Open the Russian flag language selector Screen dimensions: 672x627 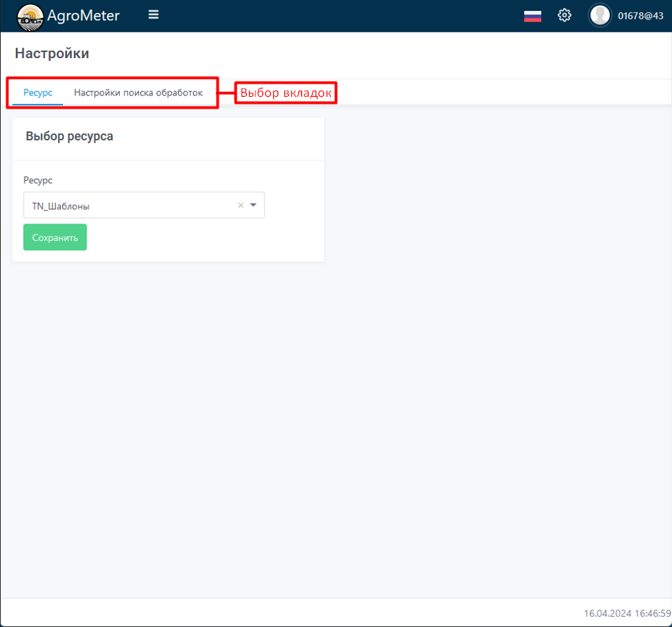click(x=532, y=16)
